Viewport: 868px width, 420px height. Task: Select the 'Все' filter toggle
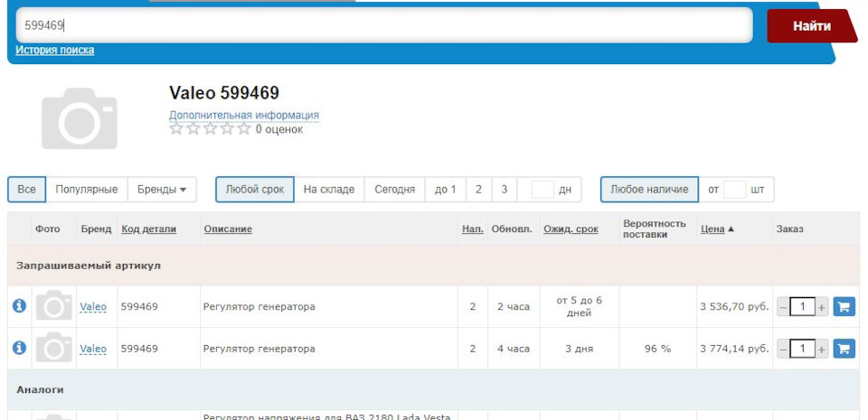(27, 190)
